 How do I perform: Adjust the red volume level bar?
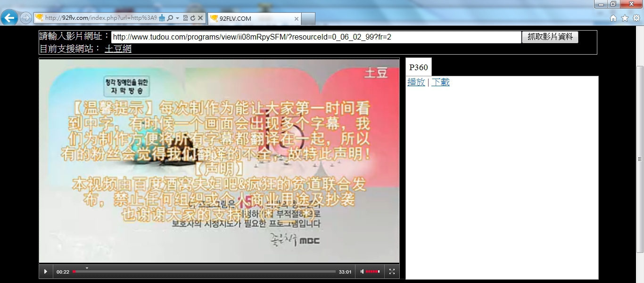[x=372, y=272]
